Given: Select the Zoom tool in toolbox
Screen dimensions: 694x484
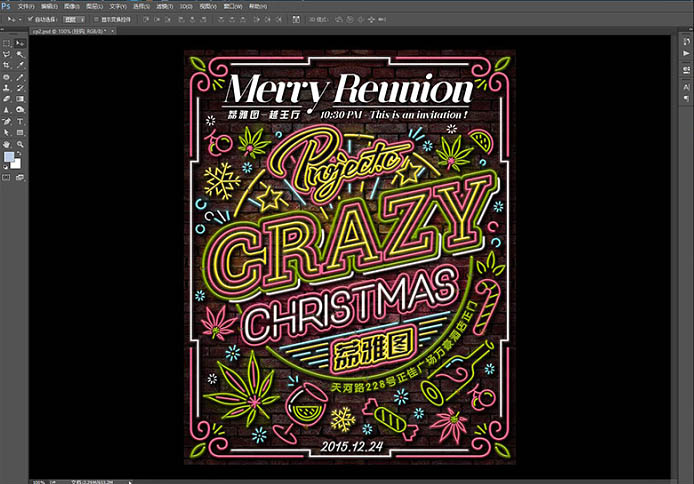Looking at the screenshot, I should click(x=20, y=144).
